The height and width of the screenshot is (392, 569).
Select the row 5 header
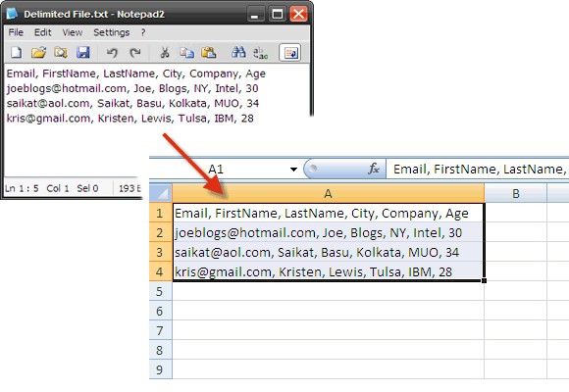coord(160,291)
